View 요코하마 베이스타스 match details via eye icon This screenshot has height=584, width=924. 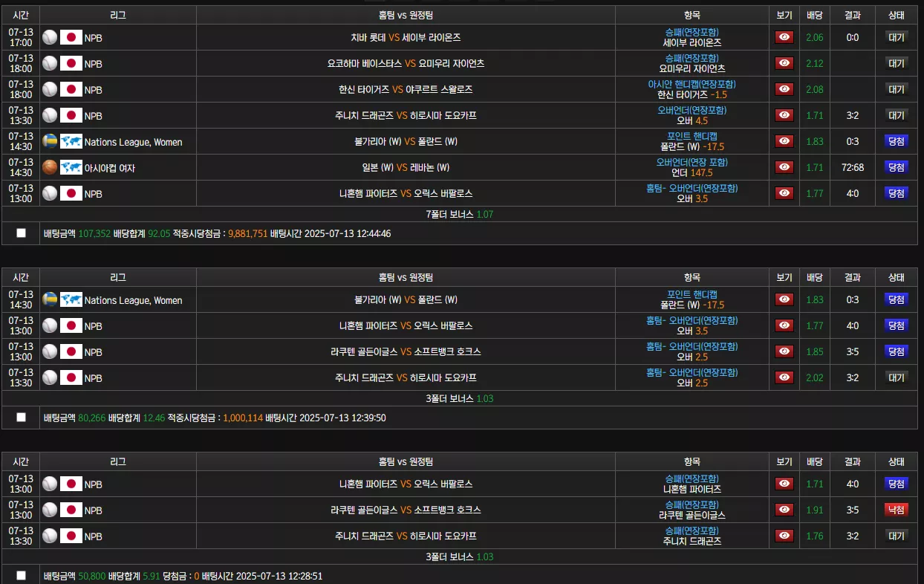pos(784,63)
